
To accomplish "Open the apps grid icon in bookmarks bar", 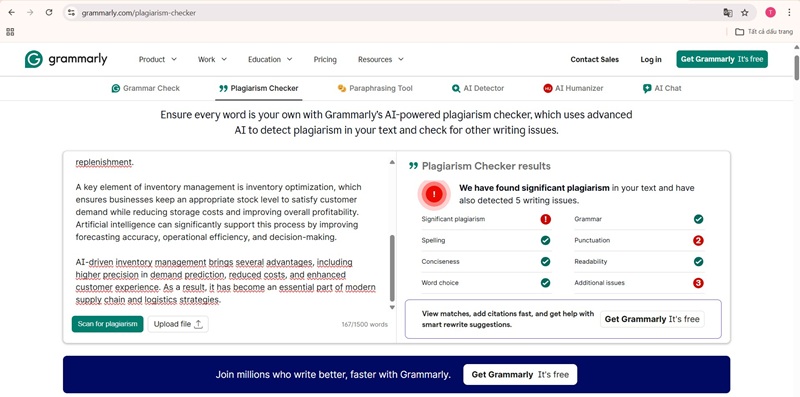I will pos(10,32).
